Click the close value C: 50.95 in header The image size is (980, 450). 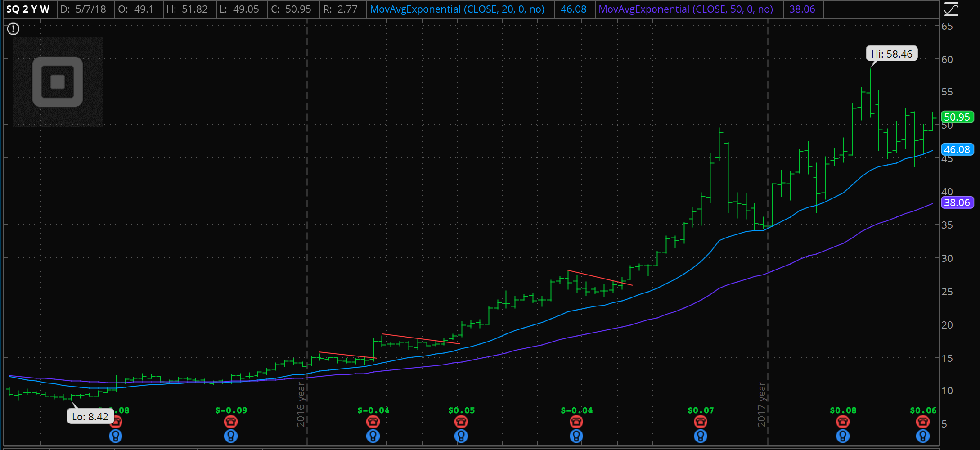(291, 9)
